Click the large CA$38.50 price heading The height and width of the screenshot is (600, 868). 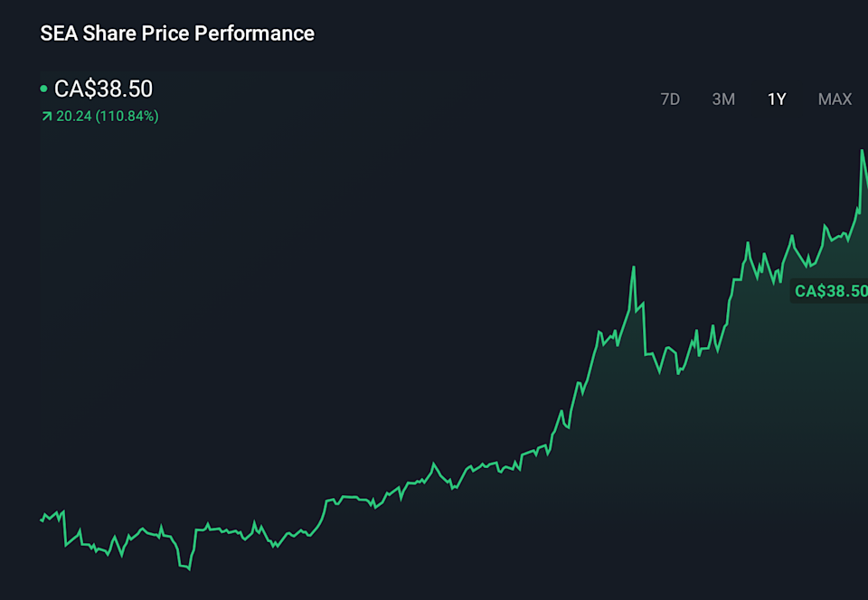103,89
